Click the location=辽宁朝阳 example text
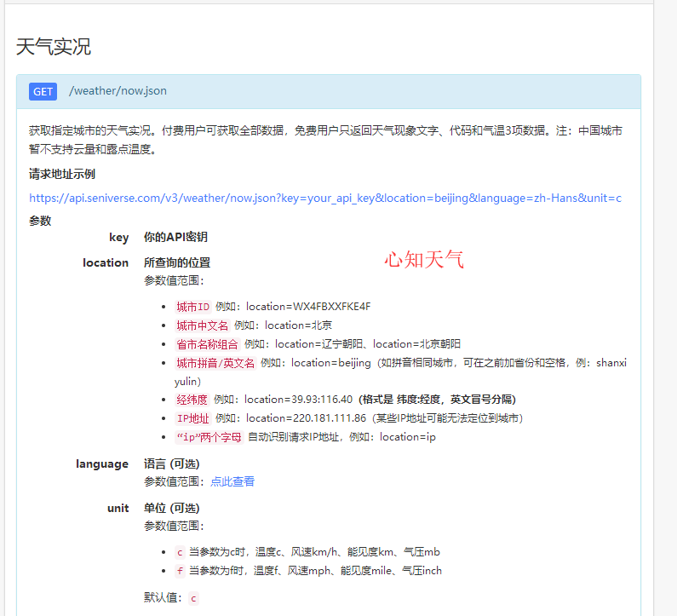This screenshot has height=616, width=677. coord(318,344)
